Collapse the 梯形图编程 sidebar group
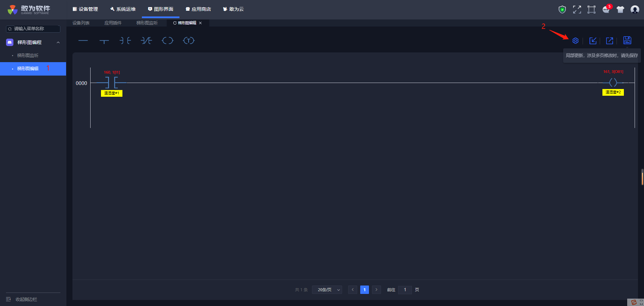Screen dimensions: 644x306 (58, 42)
